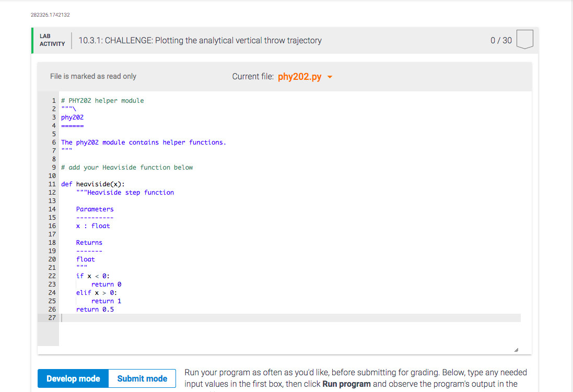573x392 pixels.
Task: Click the completion banner icon next to 0/30
Action: coord(525,40)
